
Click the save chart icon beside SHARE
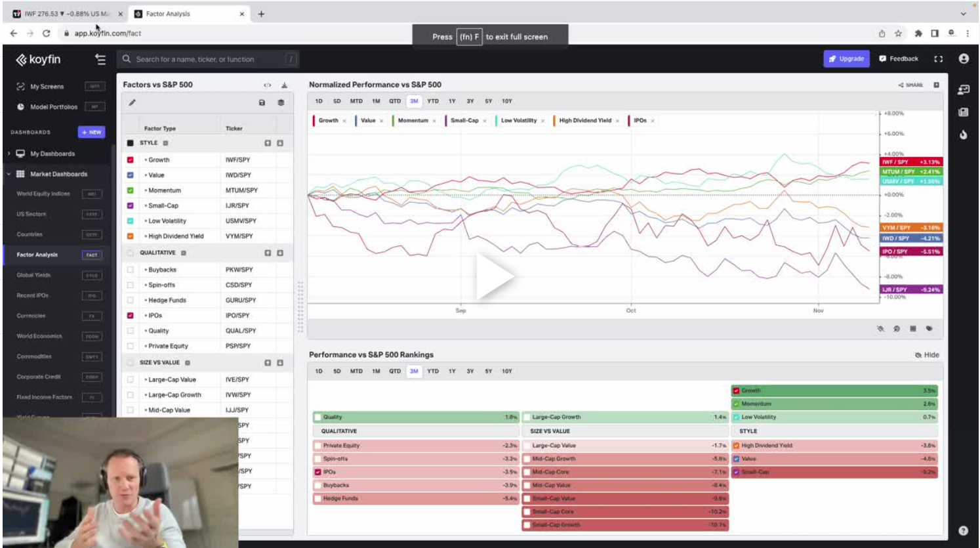pos(936,85)
